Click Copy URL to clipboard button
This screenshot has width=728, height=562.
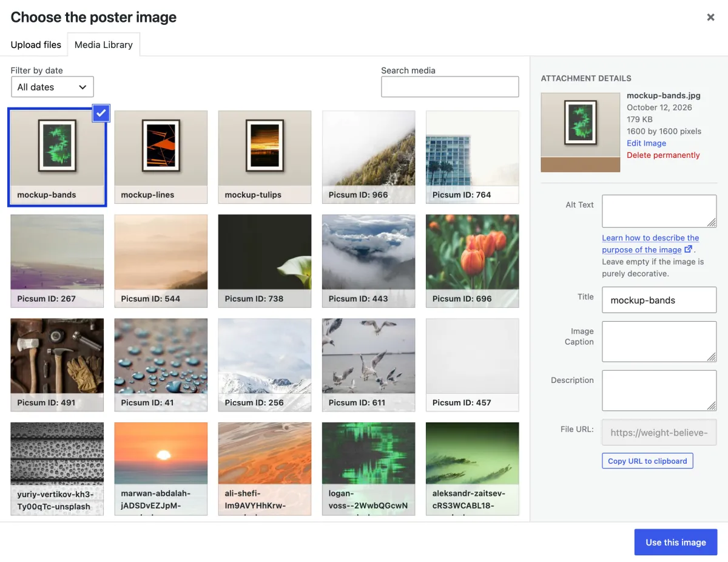pyautogui.click(x=647, y=461)
